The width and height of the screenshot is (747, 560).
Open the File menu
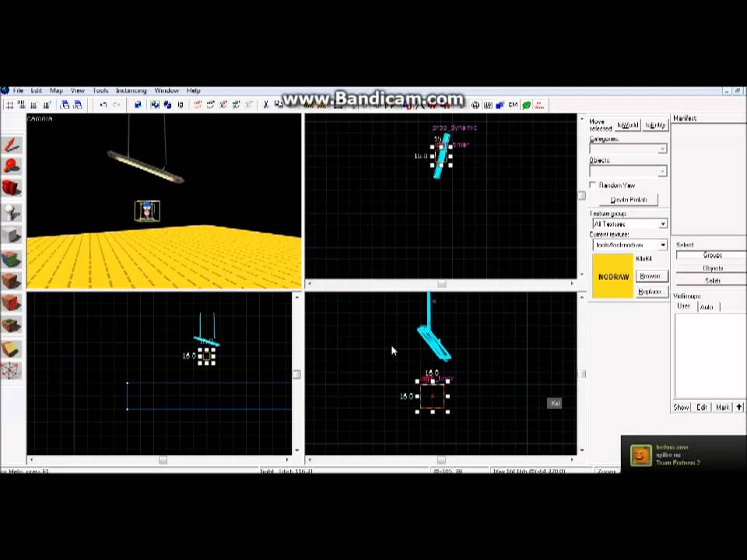(x=18, y=90)
